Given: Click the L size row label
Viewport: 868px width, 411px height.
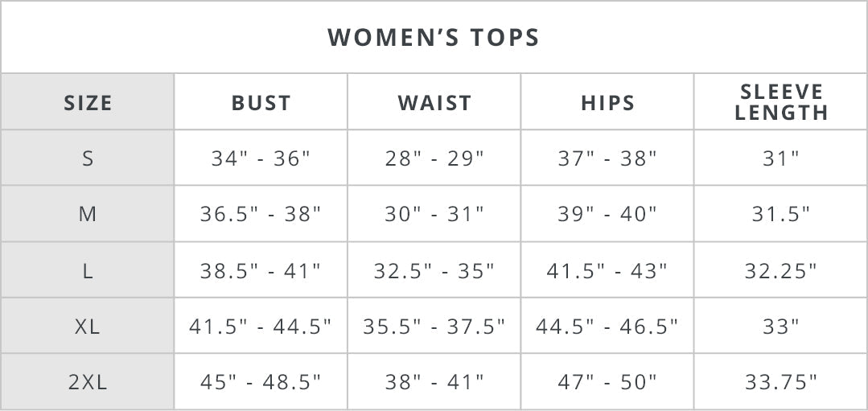Looking at the screenshot, I should 88,271.
